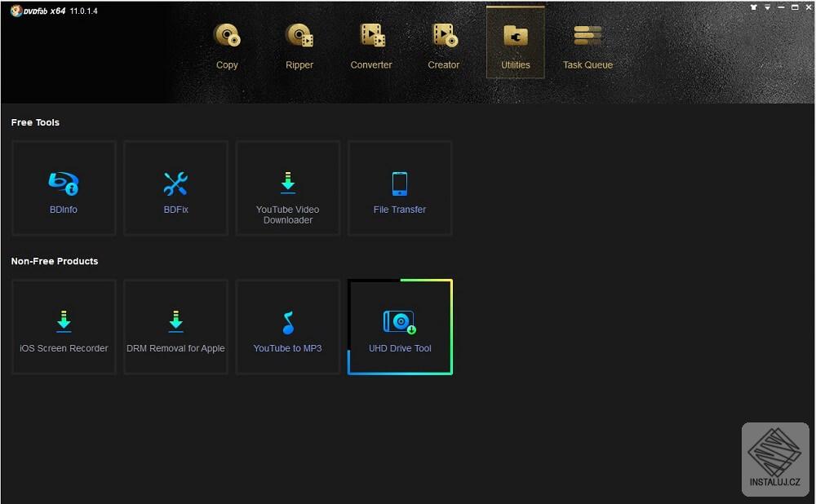Open the Creator module icon
This screenshot has height=504, width=816.
445,35
